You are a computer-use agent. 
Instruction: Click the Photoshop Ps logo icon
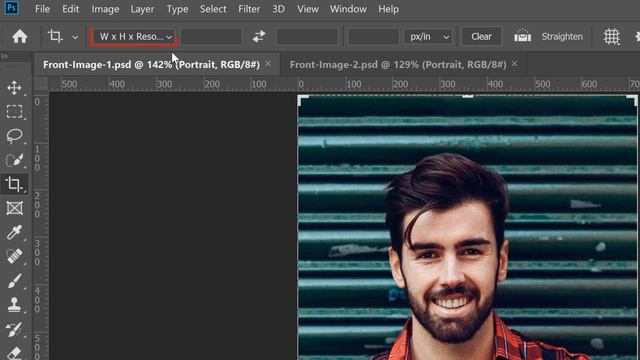pos(11,8)
